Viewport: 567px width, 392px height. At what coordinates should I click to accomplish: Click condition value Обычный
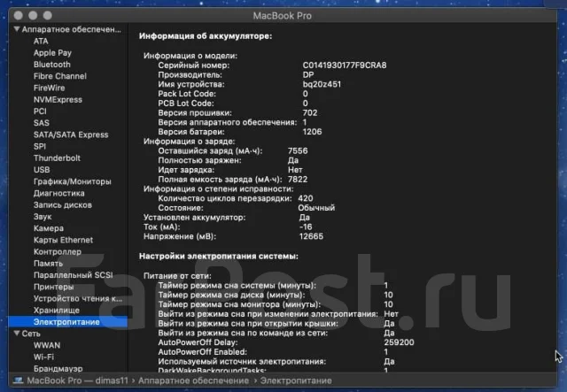coord(316,208)
